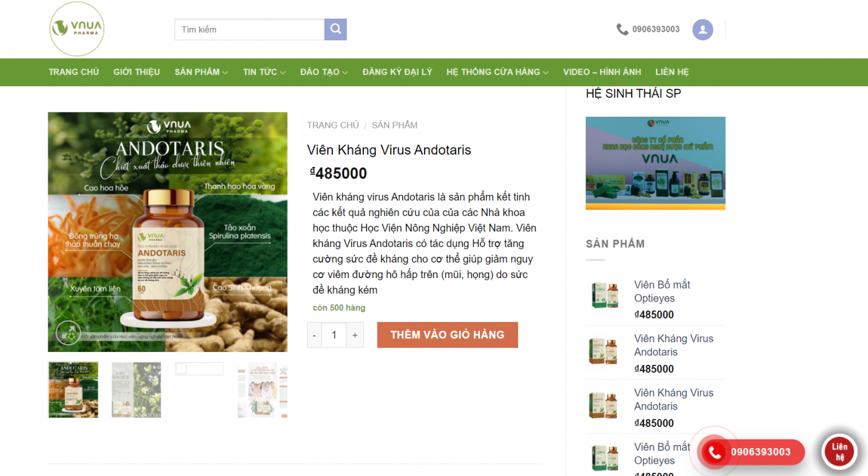Image resolution: width=868 pixels, height=476 pixels.
Task: Expand image with zoom arrows icon
Action: tap(68, 333)
